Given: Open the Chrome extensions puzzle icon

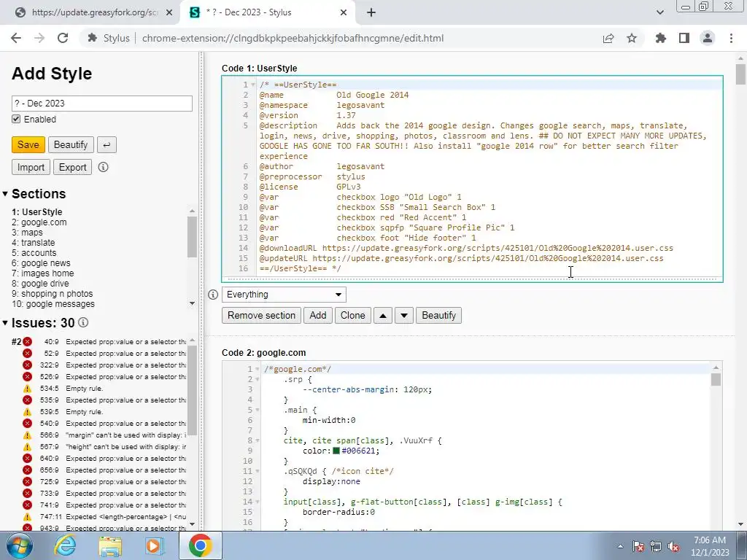Looking at the screenshot, I should (660, 38).
